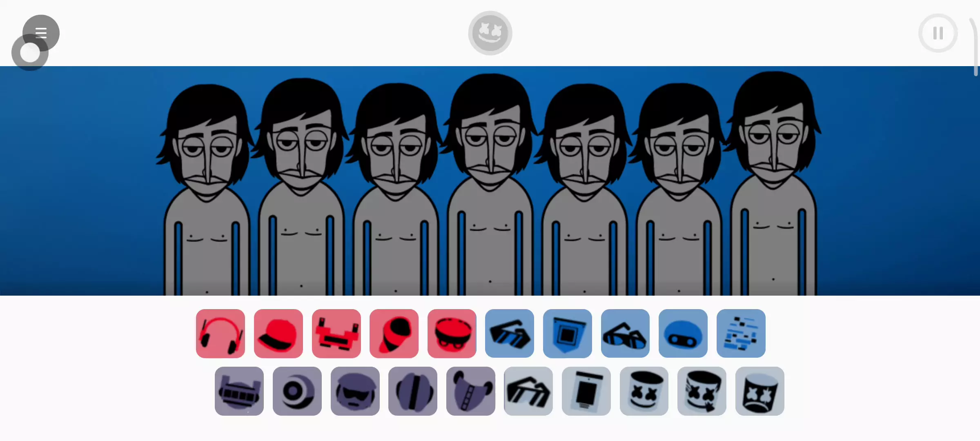Choose the blue pixel glitch icon

pos(741,334)
